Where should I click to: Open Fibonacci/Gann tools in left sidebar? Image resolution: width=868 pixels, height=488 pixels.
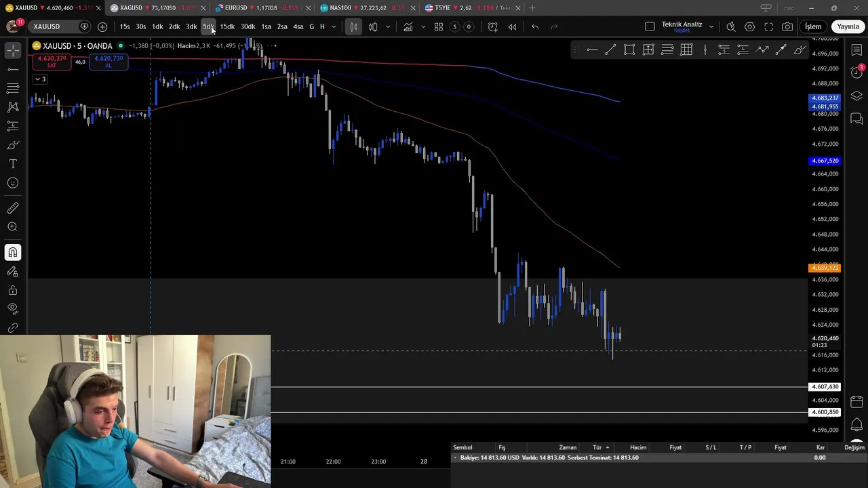(13, 88)
